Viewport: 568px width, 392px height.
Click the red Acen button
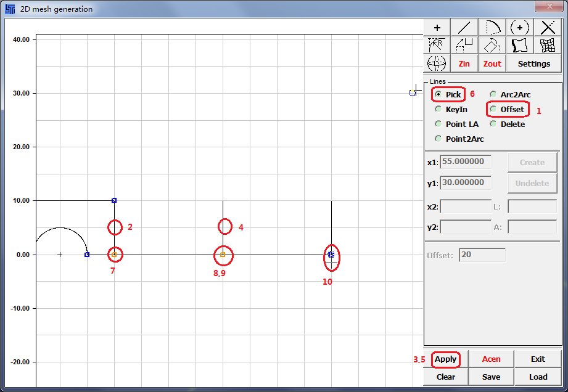point(491,359)
